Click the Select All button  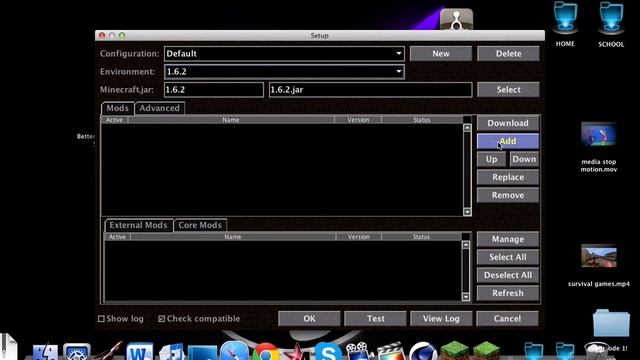coord(508,257)
